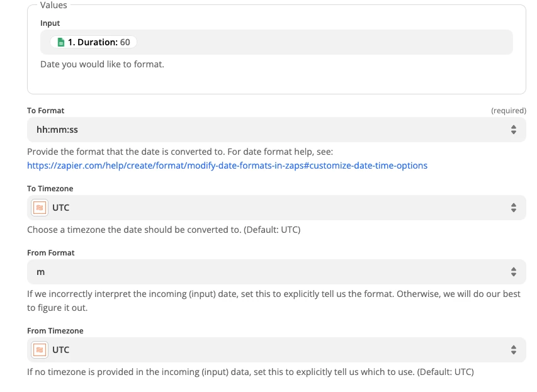This screenshot has width=537, height=392.
Task: Click the Input label above the Duration pill
Action: click(50, 23)
